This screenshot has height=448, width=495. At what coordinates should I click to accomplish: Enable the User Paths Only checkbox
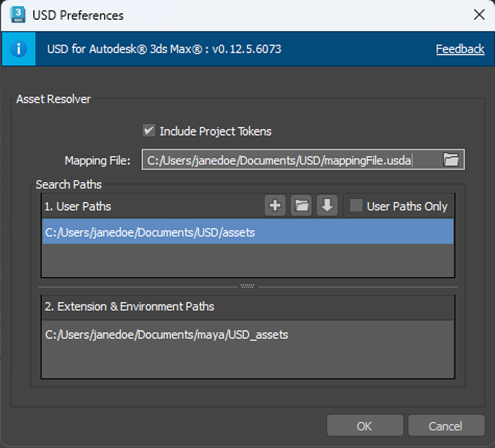click(356, 206)
